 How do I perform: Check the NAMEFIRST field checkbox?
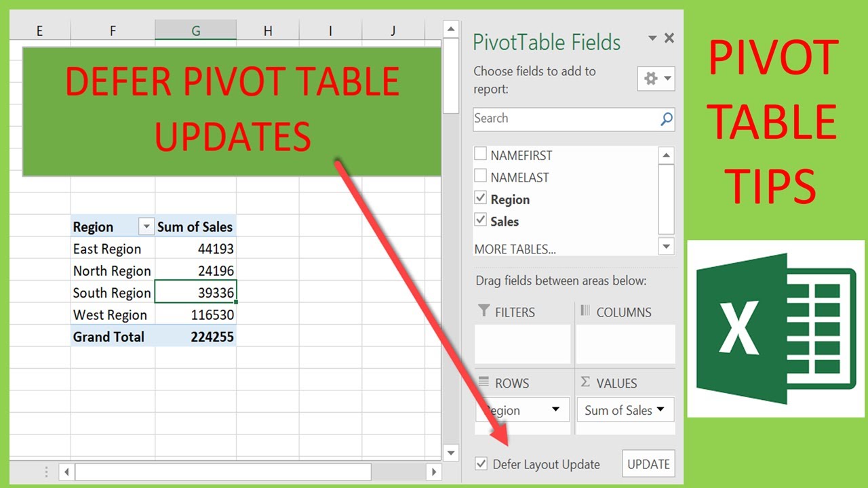481,155
